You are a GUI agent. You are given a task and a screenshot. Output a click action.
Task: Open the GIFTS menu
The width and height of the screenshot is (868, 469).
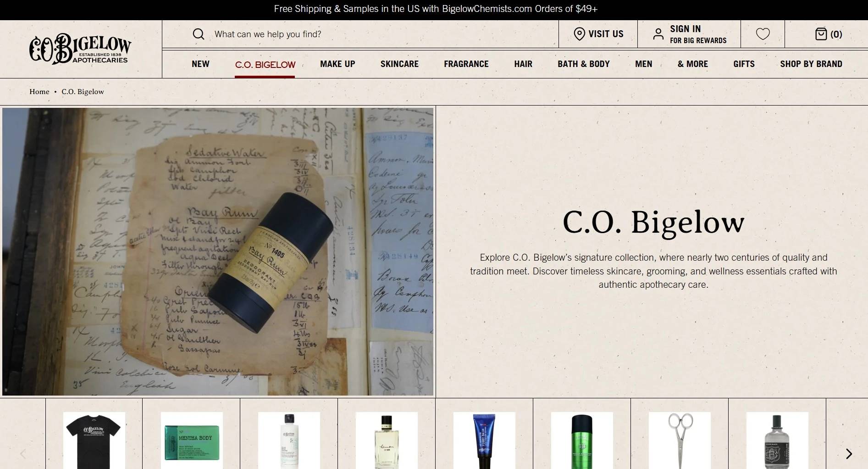[x=744, y=64]
